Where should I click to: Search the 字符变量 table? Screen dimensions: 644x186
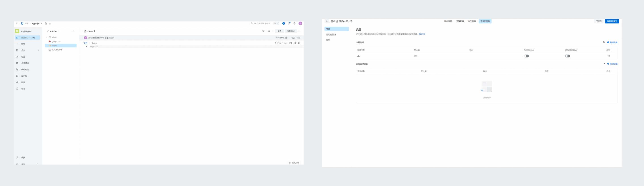(x=604, y=42)
